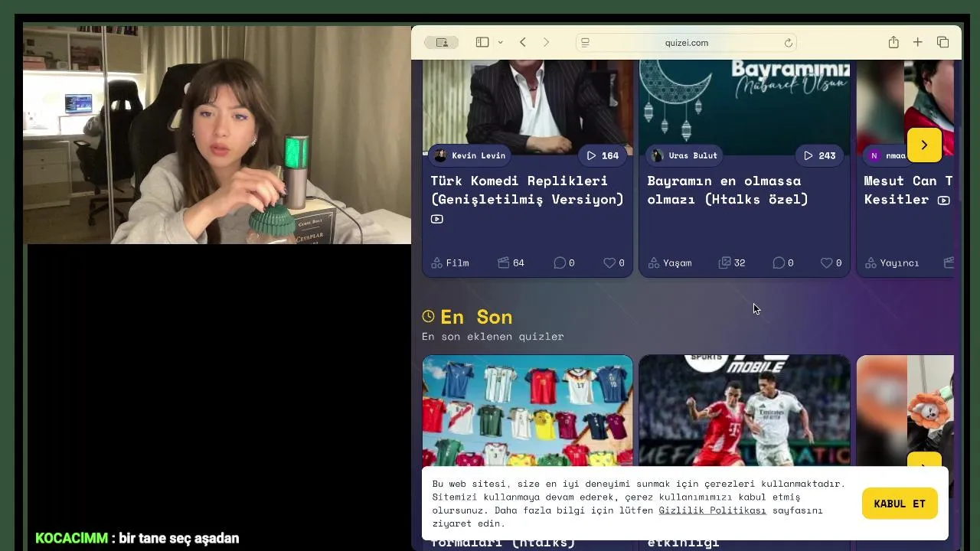Toggle the Safari sidebar icon
Image resolution: width=980 pixels, height=551 pixels.
click(482, 43)
